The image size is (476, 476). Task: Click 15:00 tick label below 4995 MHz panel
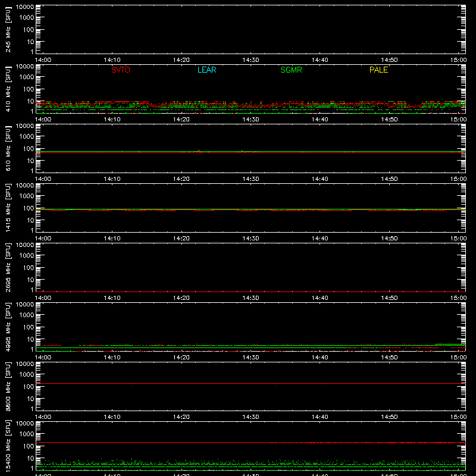coord(458,358)
